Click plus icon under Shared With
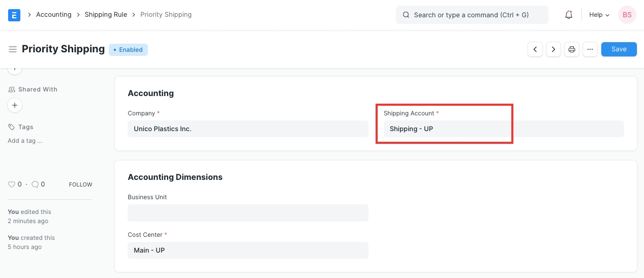The width and height of the screenshot is (644, 278). 15,105
